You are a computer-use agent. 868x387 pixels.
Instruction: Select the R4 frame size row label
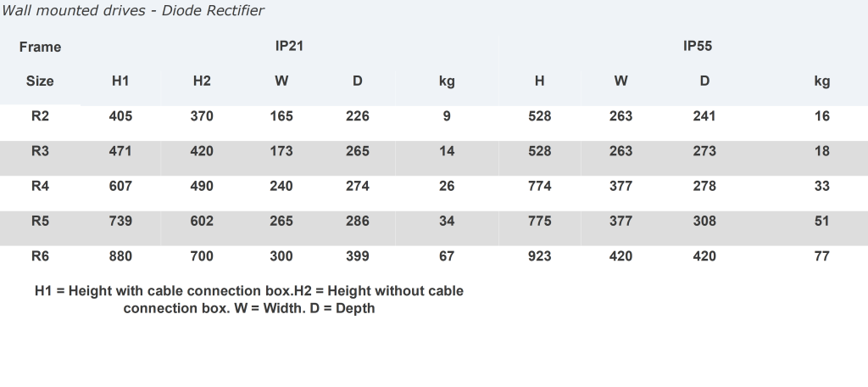click(40, 186)
